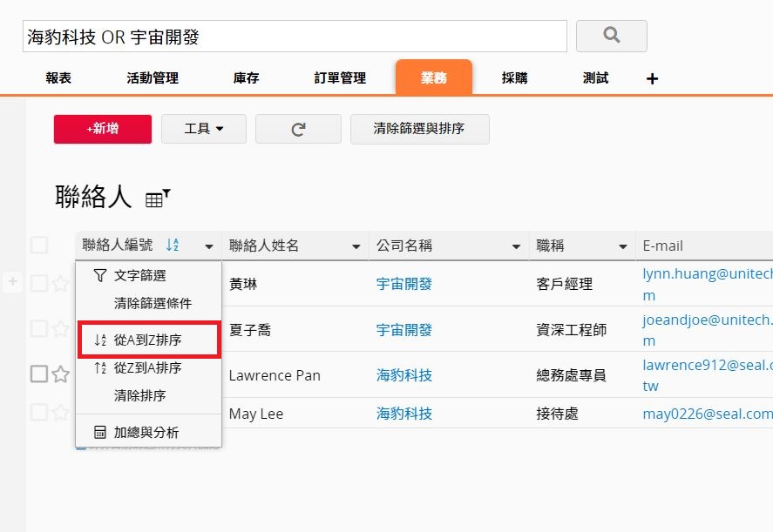Select the checkbox for the 夏子喬 row
The image size is (773, 532).
(39, 328)
